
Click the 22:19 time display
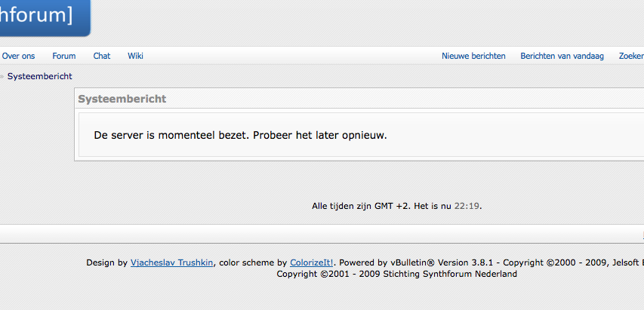pyautogui.click(x=467, y=206)
